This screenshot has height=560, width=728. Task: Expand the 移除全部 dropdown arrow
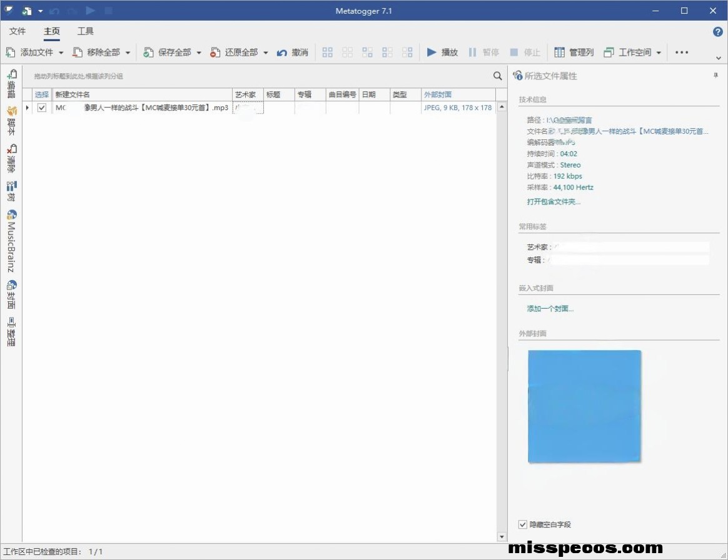point(128,52)
